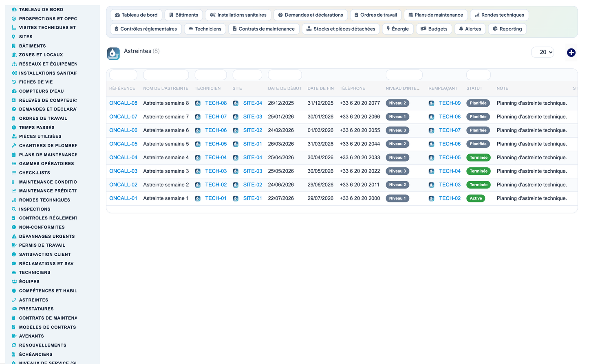The image size is (589, 364).
Task: Click the replacement icon beside TECH-09
Action: [431, 103]
